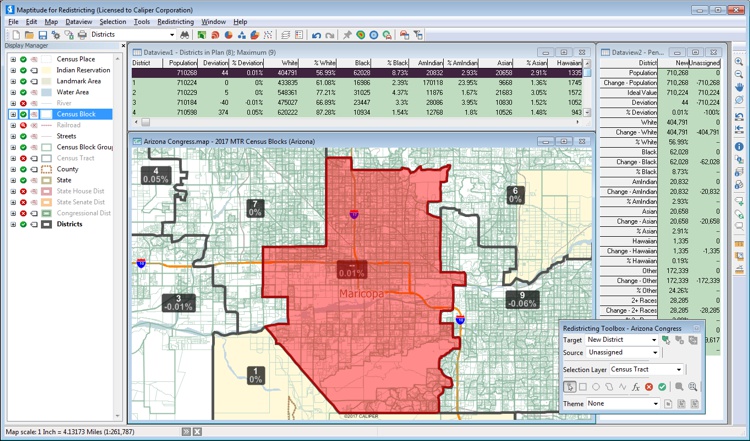Click the Save disk icon in the toolbar
Screen dimensions: 750x441
(x=42, y=35)
